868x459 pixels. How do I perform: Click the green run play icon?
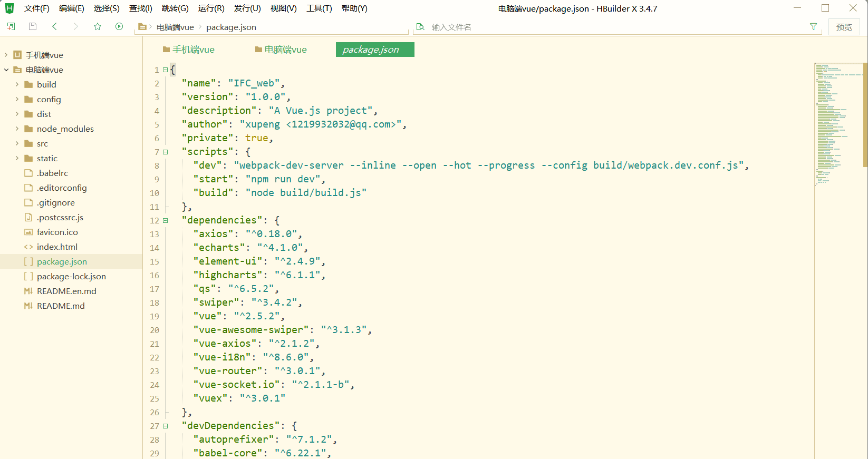[x=119, y=26]
